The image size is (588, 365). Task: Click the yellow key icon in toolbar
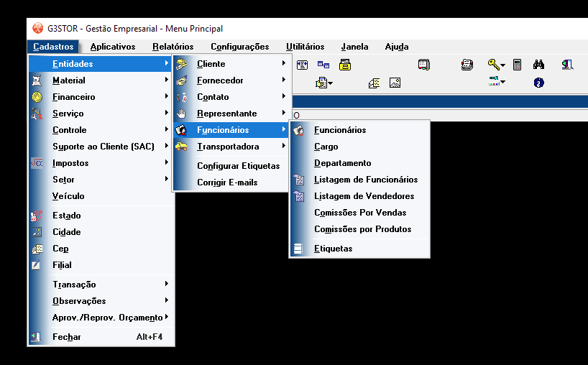pos(493,65)
